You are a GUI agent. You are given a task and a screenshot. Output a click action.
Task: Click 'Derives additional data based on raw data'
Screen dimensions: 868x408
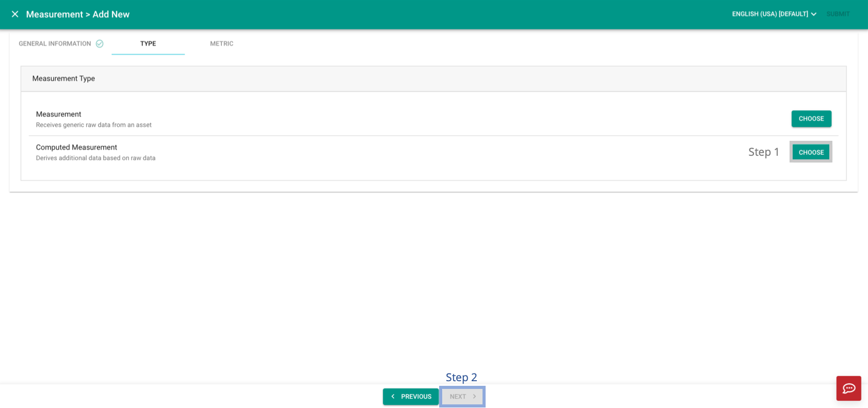coord(95,158)
